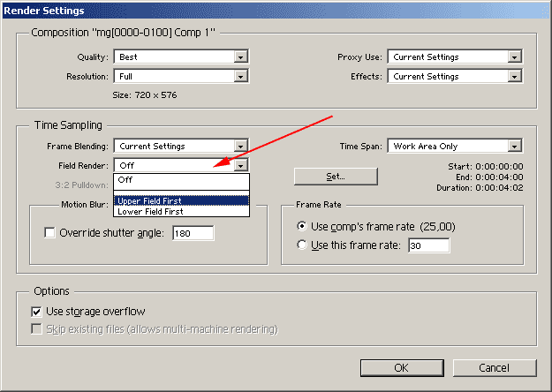
Task: Click the custom frame rate field
Action: tap(427, 245)
